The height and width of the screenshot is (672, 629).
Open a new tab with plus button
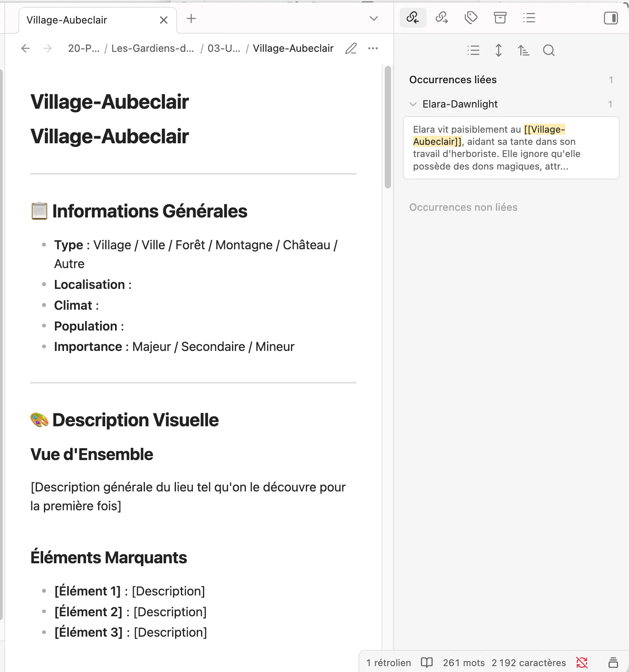click(x=191, y=18)
